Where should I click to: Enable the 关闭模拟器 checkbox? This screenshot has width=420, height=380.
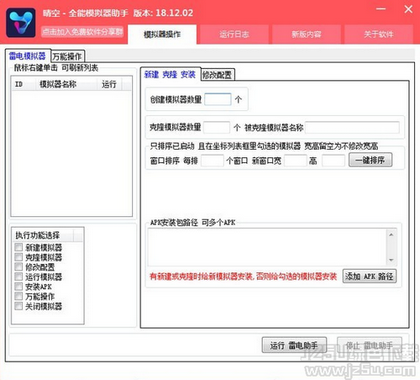pyautogui.click(x=19, y=306)
